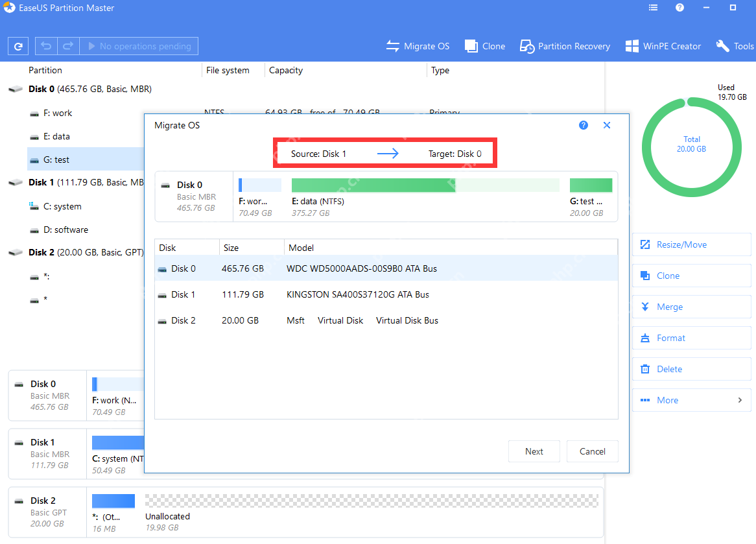Click Resize/Move in the side panel

coord(691,244)
